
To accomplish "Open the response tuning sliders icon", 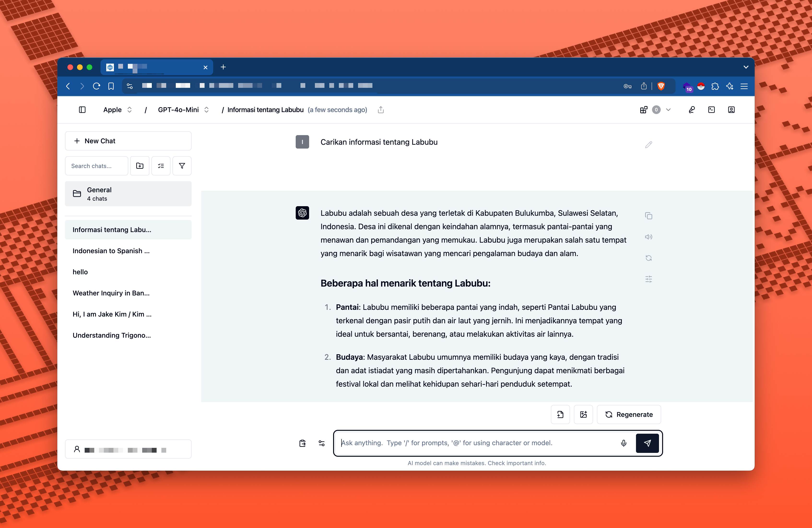I will coord(649,279).
